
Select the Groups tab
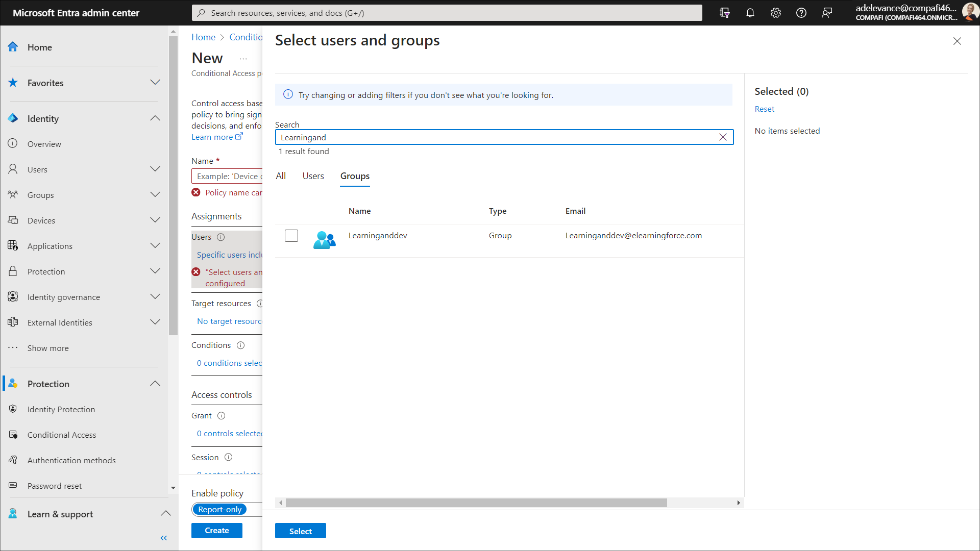pos(355,176)
